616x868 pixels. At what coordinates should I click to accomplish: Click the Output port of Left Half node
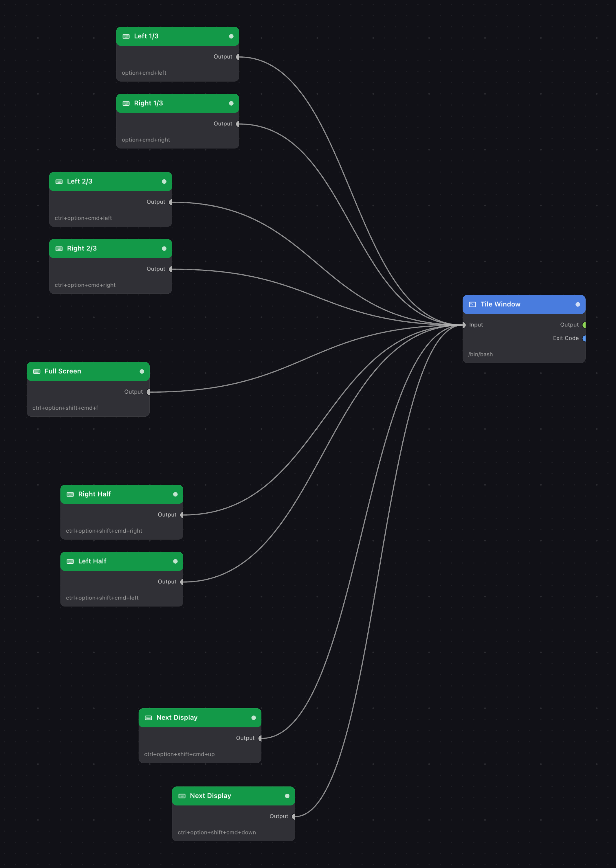click(182, 582)
